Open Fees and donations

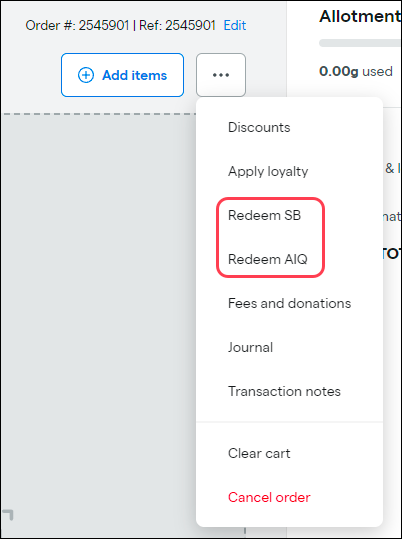[x=290, y=303]
